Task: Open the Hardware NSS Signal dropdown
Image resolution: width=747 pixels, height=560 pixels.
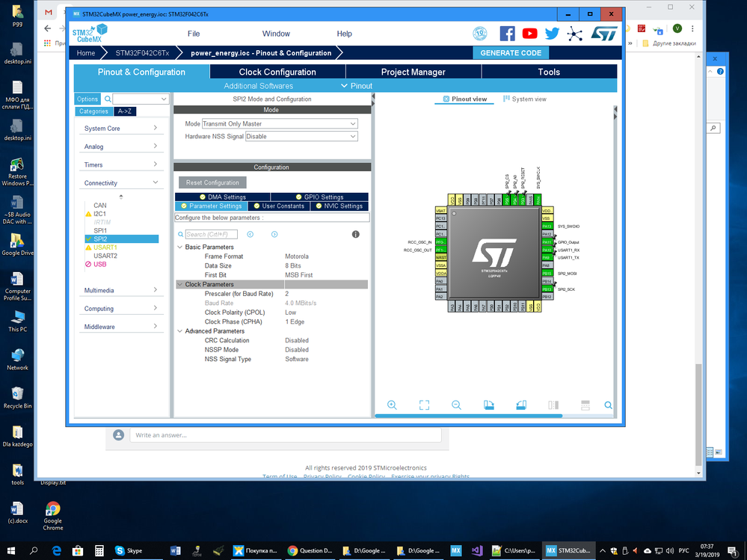Action: pyautogui.click(x=301, y=136)
